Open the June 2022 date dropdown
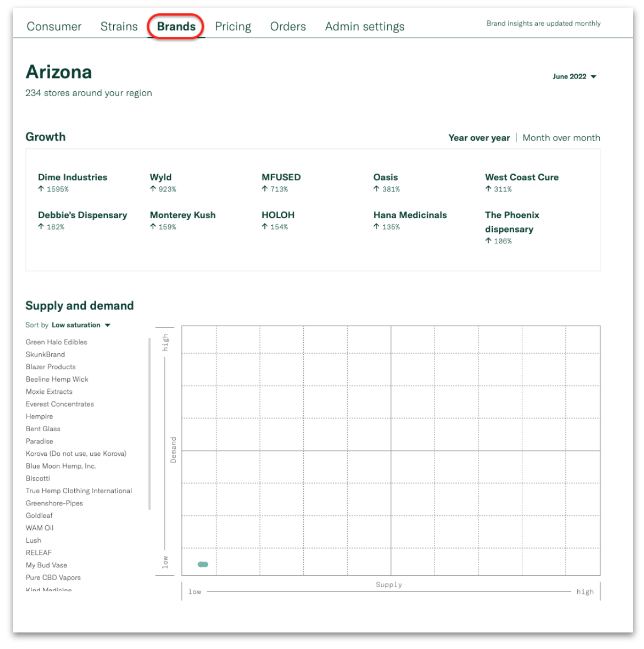Viewport: 644px width, 649px height. click(575, 76)
